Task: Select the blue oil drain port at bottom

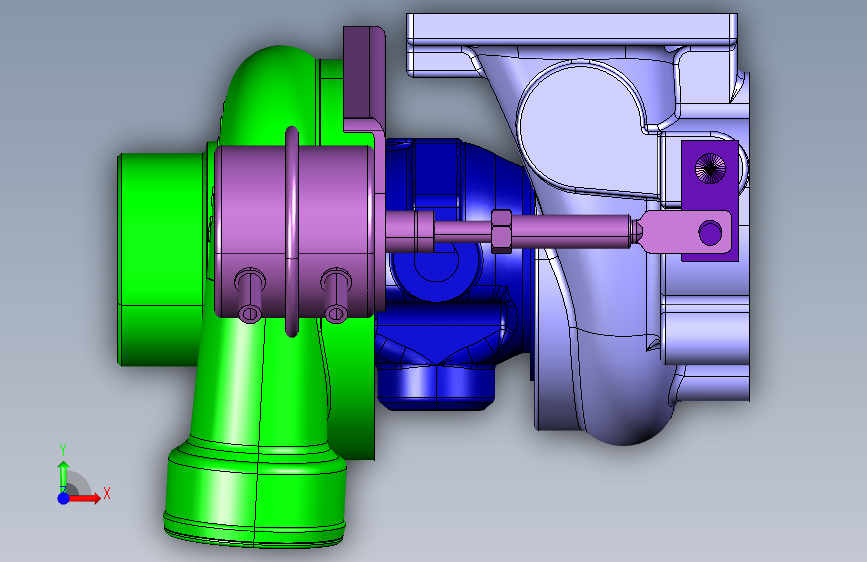Action: (x=437, y=390)
